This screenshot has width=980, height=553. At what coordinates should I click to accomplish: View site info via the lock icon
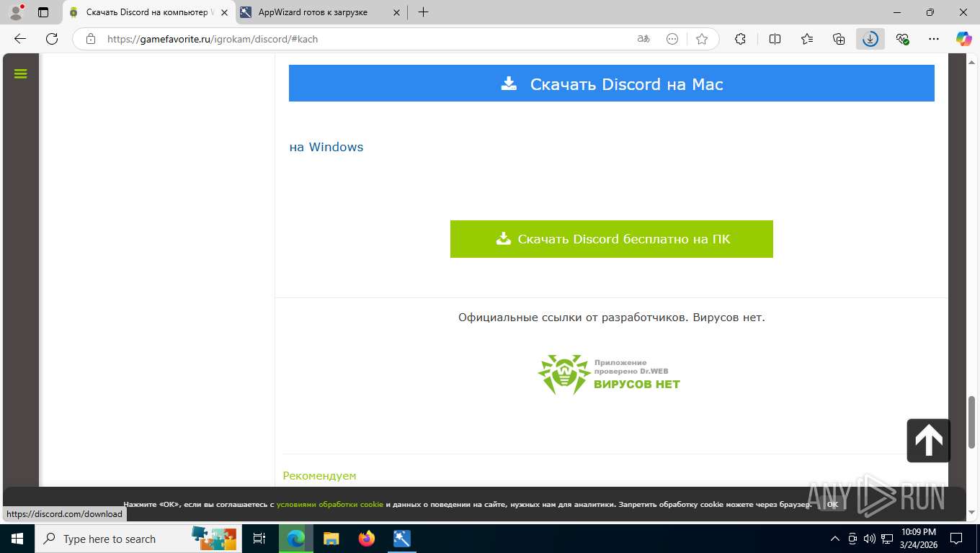click(90, 39)
